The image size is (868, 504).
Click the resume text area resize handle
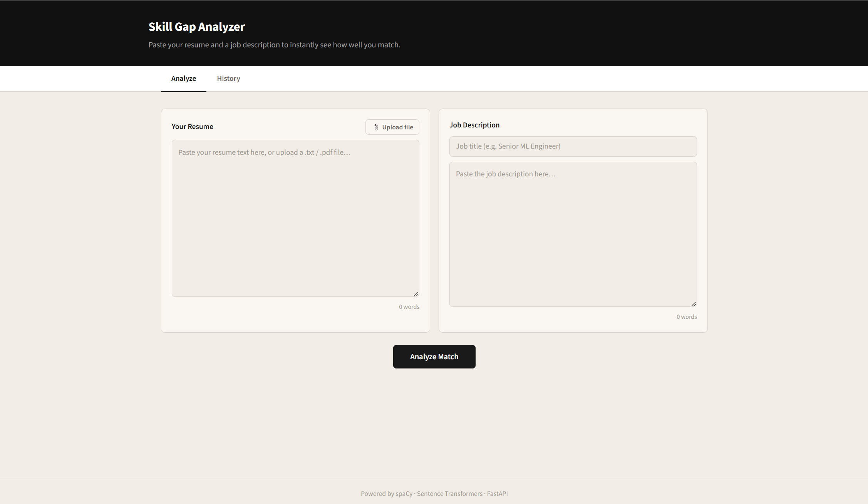(x=416, y=294)
